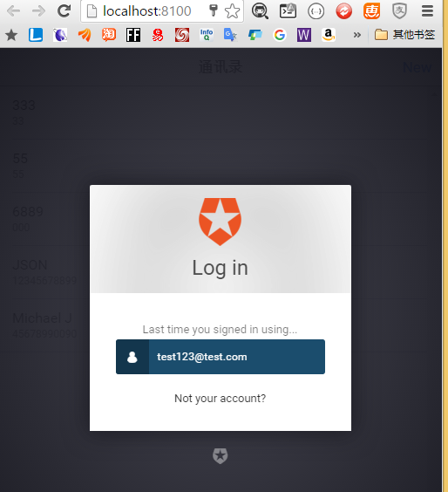
Task: Click the New button in the header
Action: tap(417, 67)
